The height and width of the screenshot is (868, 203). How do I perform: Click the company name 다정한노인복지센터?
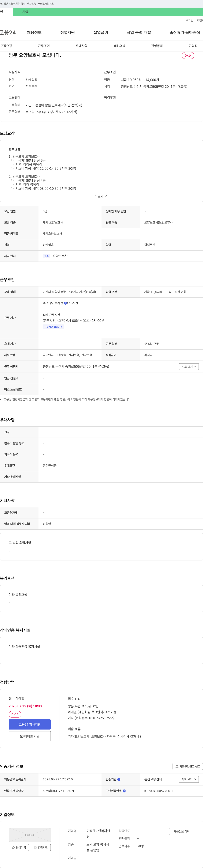(98, 834)
